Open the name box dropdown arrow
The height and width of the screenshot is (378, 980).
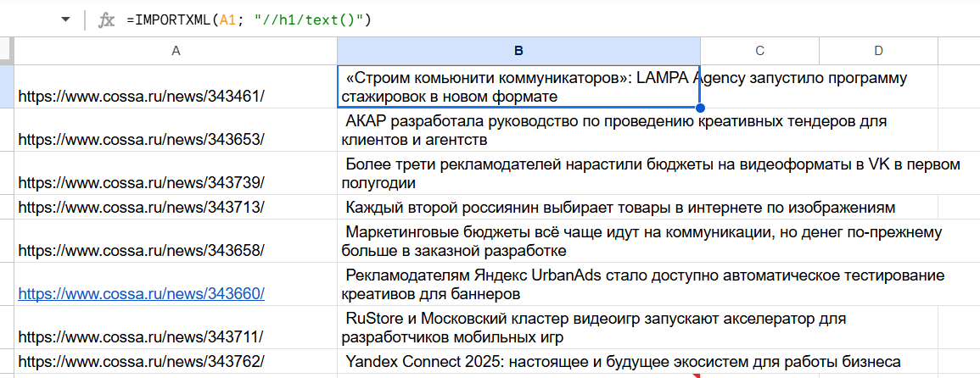pos(65,20)
